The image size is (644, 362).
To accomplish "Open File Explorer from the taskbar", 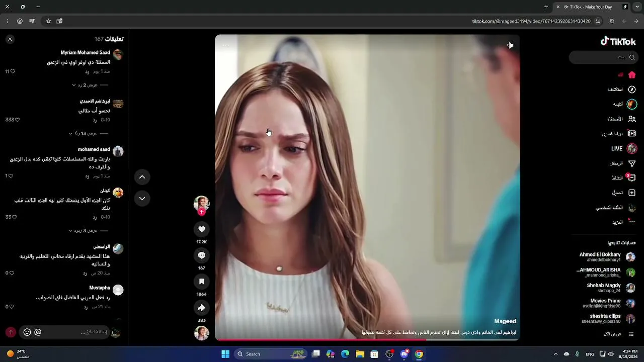I will click(x=360, y=354).
